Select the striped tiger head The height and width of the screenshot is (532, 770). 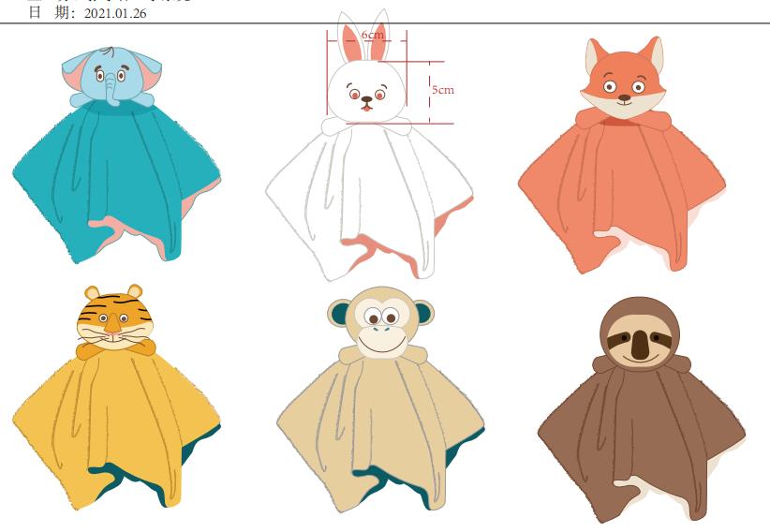click(112, 320)
